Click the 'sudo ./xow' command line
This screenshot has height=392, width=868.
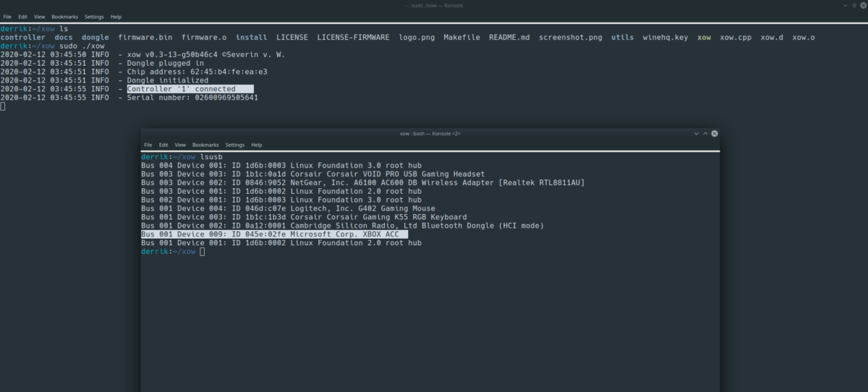(x=80, y=46)
